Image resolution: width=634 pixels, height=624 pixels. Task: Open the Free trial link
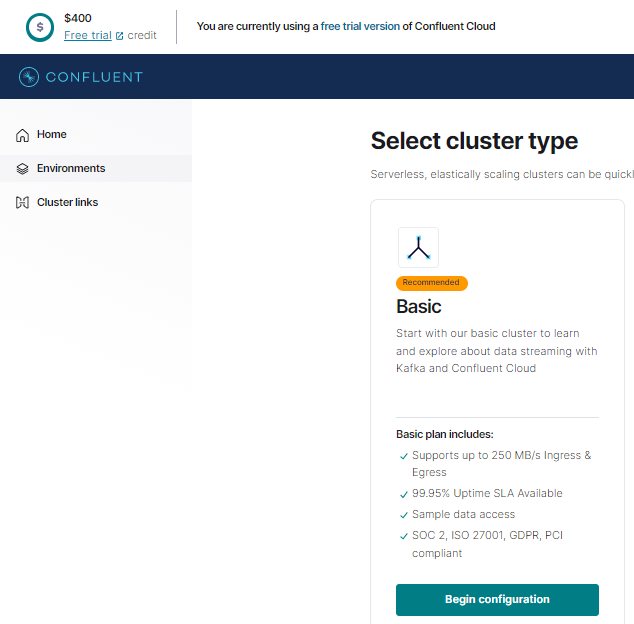coord(88,36)
